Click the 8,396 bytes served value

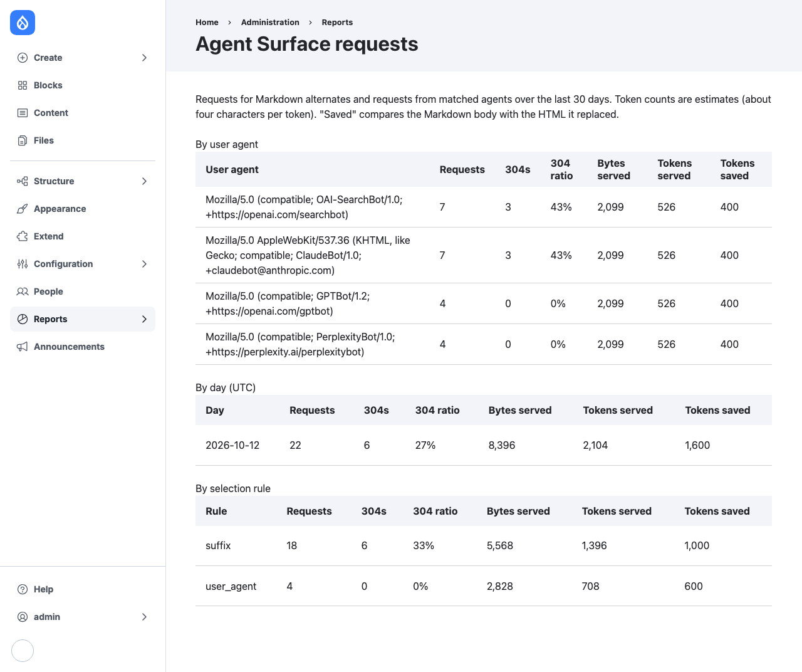click(502, 445)
